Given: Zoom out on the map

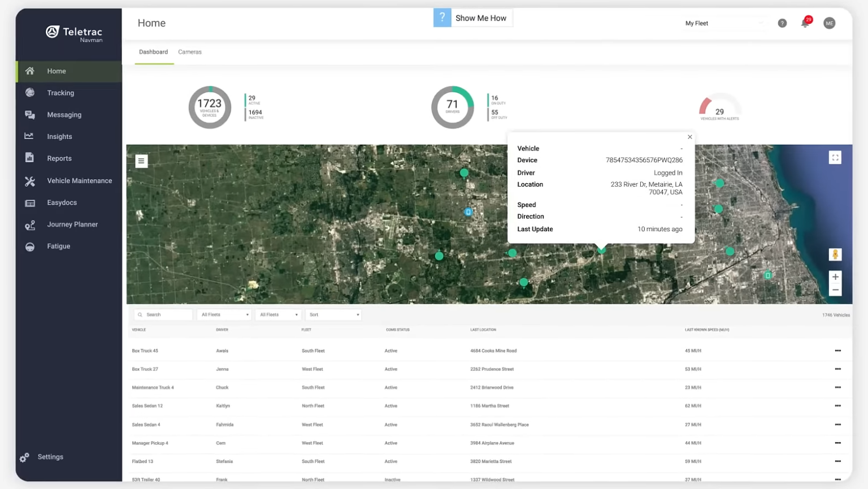Looking at the screenshot, I should point(835,290).
